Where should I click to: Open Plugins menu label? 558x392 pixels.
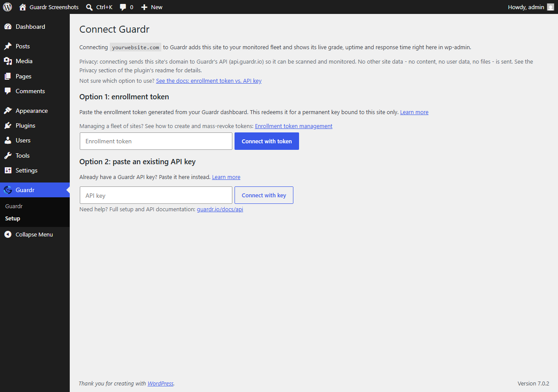click(x=25, y=125)
